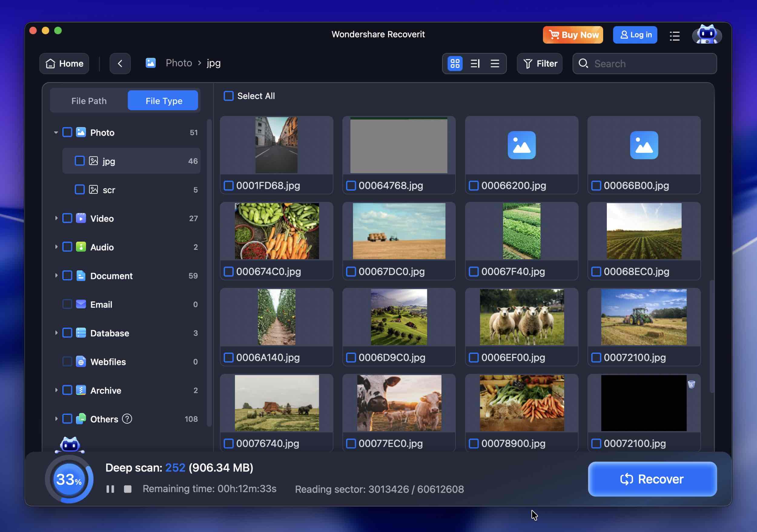
Task: Select the grid view icon
Action: pyautogui.click(x=455, y=64)
